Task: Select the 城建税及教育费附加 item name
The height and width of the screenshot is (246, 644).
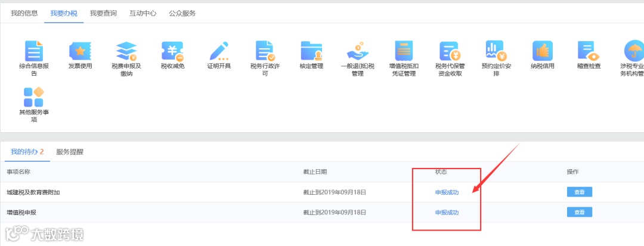Action: pos(33,192)
